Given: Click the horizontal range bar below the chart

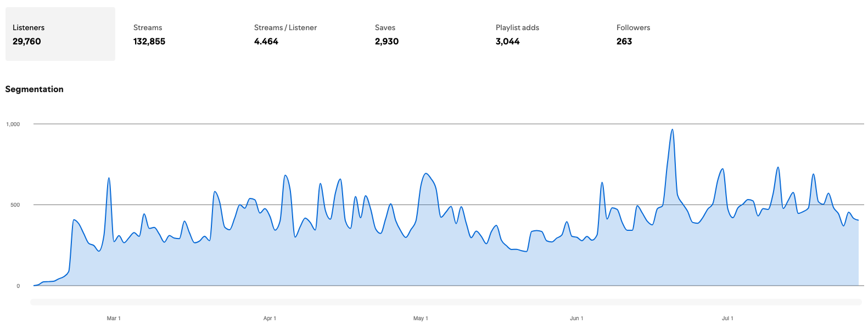Looking at the screenshot, I should tap(446, 302).
